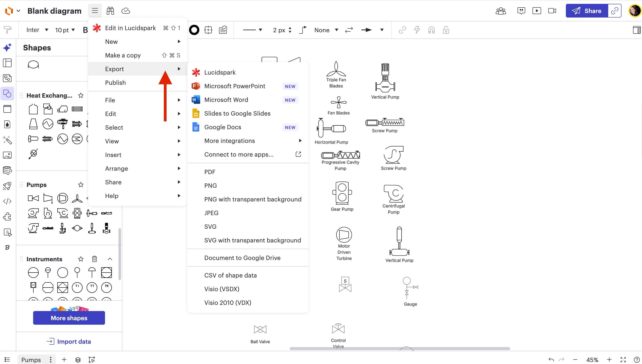Screen dimensions: 642x364
Task: Open the comments speech-bubble icon
Action: pos(521,11)
